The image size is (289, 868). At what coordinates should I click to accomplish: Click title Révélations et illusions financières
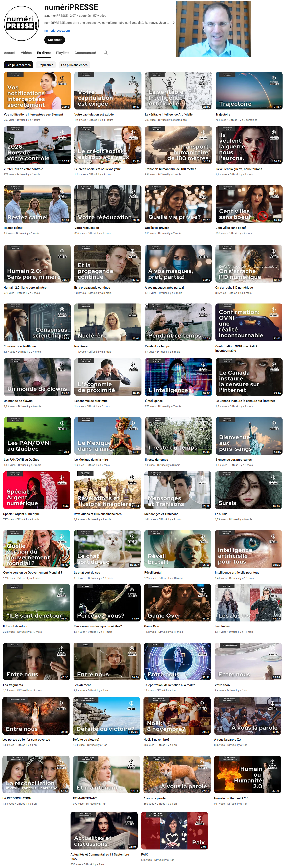(98, 514)
